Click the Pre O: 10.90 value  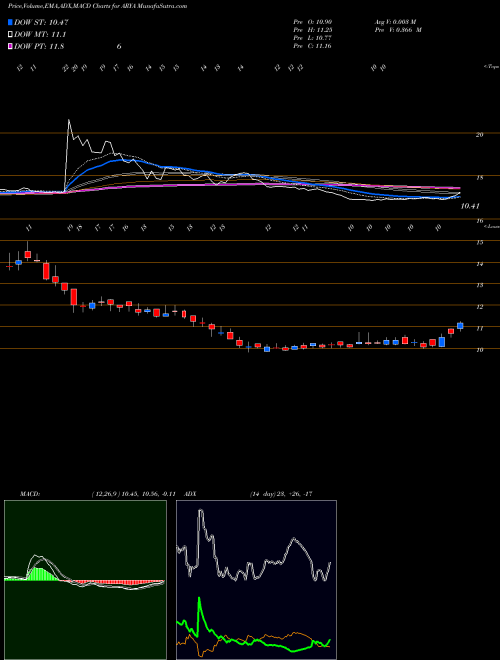[x=312, y=21]
